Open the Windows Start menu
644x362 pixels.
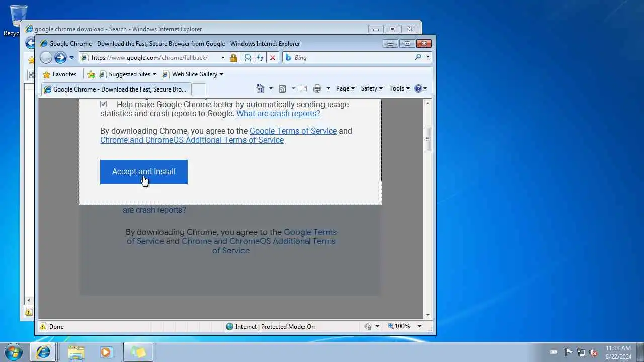13,352
